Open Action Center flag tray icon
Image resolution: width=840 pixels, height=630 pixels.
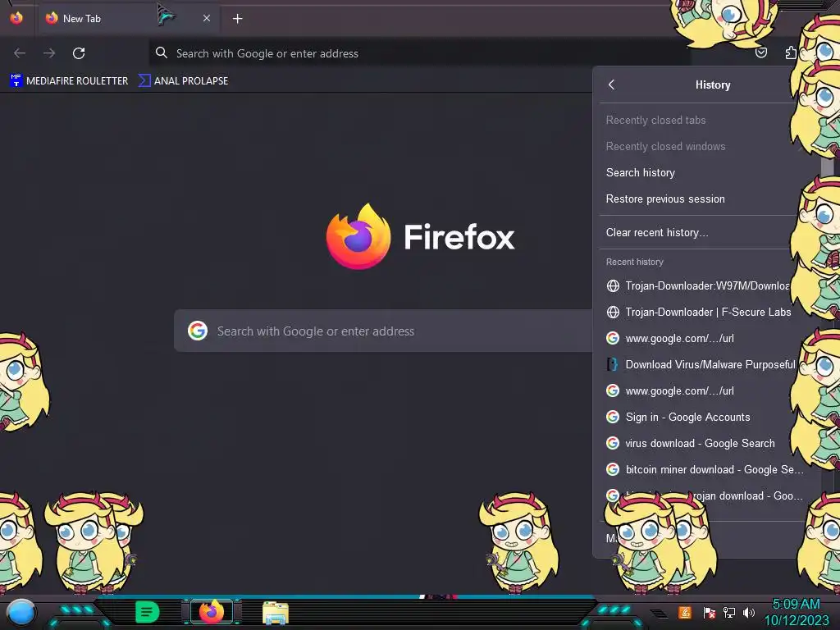[709, 612]
